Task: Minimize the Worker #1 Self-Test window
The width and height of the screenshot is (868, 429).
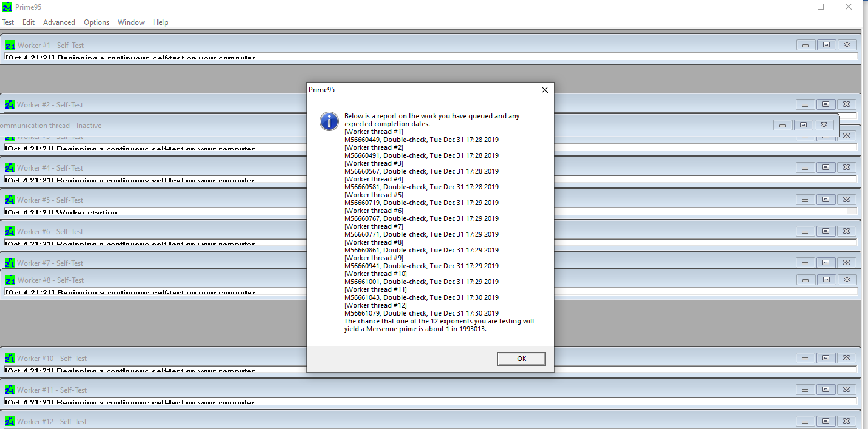Action: pos(805,45)
